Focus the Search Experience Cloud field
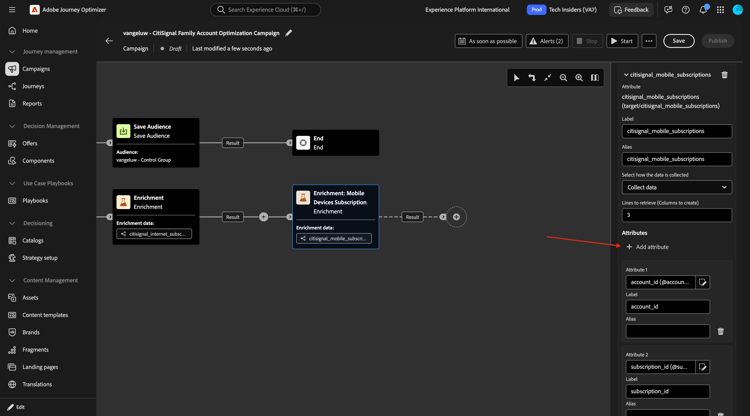 (265, 10)
